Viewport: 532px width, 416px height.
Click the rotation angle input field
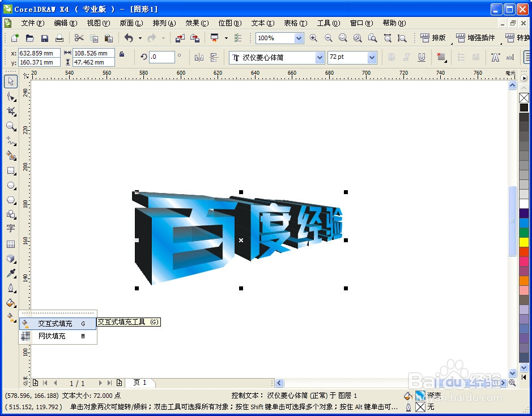click(162, 57)
